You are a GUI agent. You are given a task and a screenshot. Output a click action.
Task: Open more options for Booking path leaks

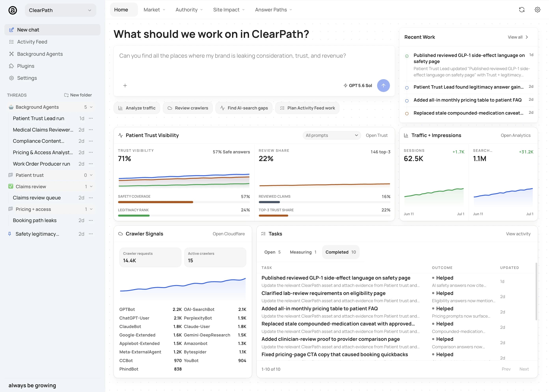pyautogui.click(x=91, y=220)
